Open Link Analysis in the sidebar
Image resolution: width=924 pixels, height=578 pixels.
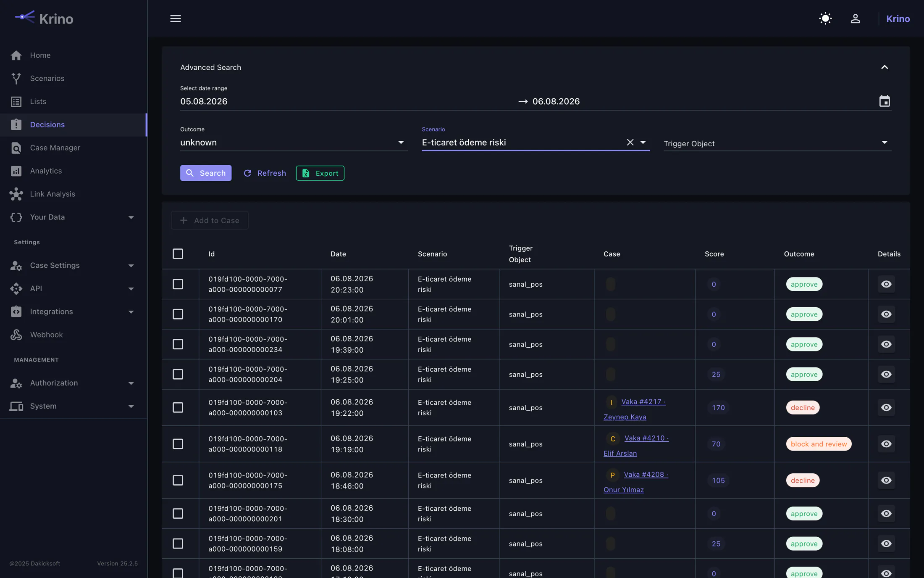(73, 194)
